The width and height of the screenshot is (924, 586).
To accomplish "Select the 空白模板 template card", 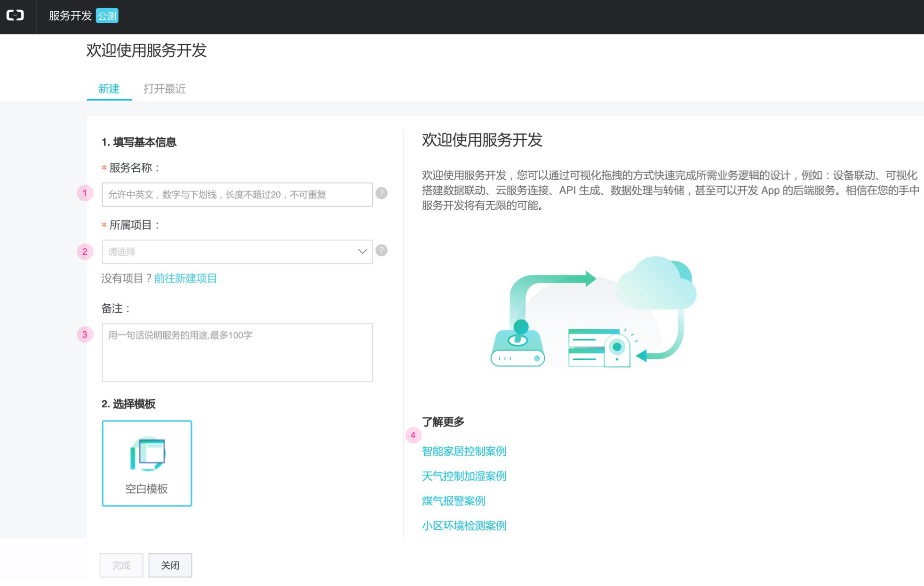I will pyautogui.click(x=147, y=463).
